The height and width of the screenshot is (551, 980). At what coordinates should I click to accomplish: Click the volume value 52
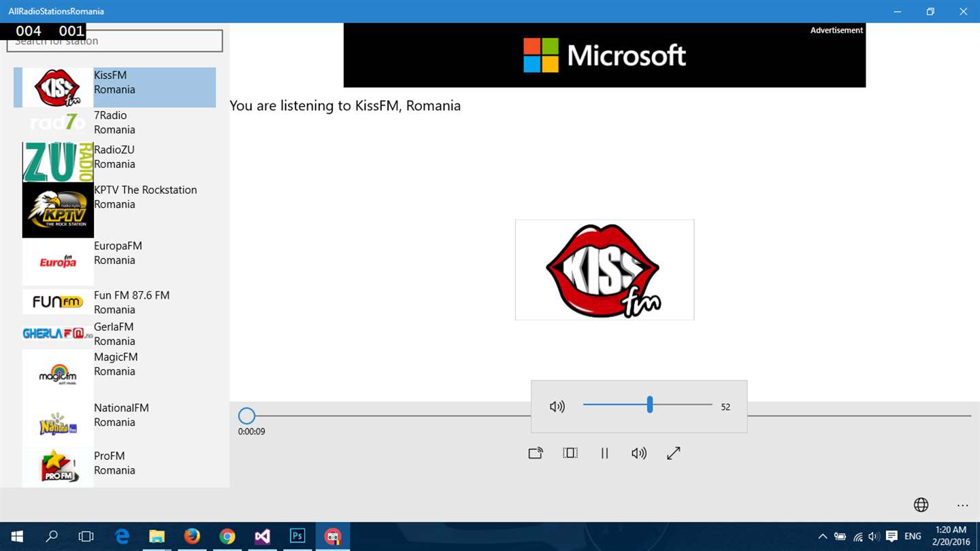725,407
